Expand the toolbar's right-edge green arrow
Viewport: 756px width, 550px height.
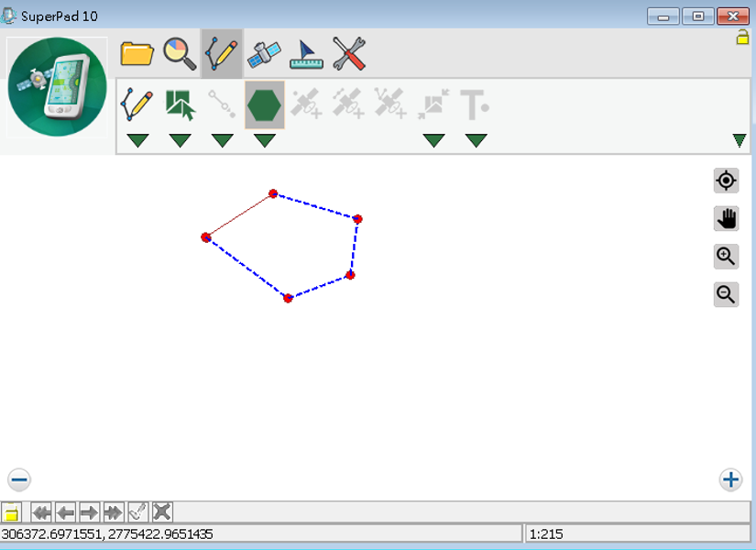point(740,140)
